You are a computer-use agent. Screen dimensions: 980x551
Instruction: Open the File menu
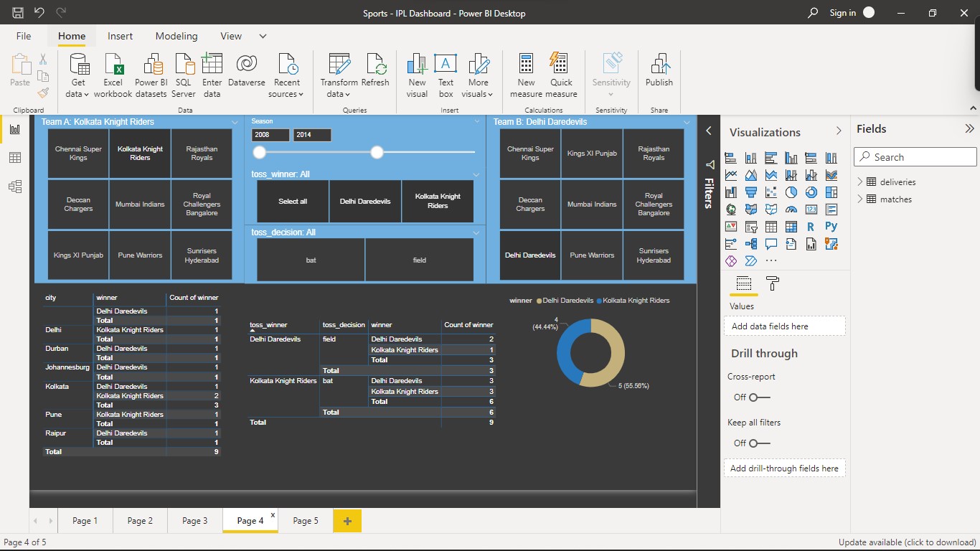coord(24,36)
